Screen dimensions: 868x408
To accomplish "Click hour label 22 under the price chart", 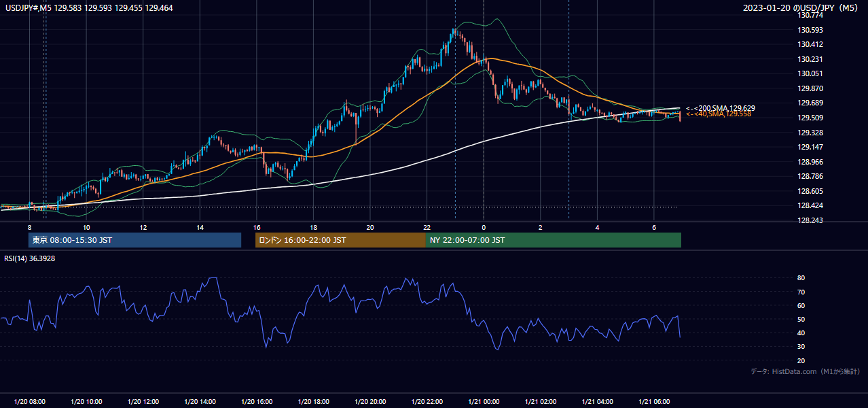I will click(427, 227).
